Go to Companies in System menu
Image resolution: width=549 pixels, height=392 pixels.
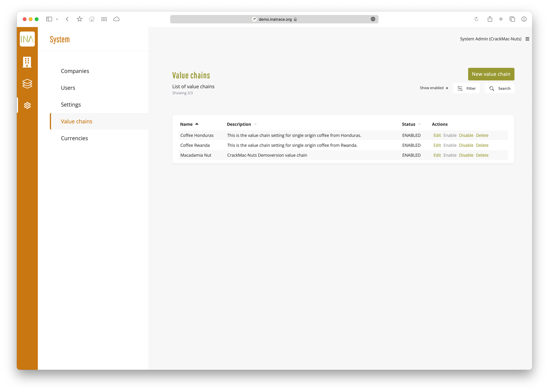click(75, 71)
